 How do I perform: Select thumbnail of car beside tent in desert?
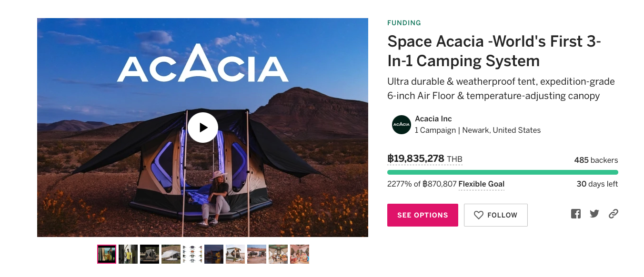257,254
